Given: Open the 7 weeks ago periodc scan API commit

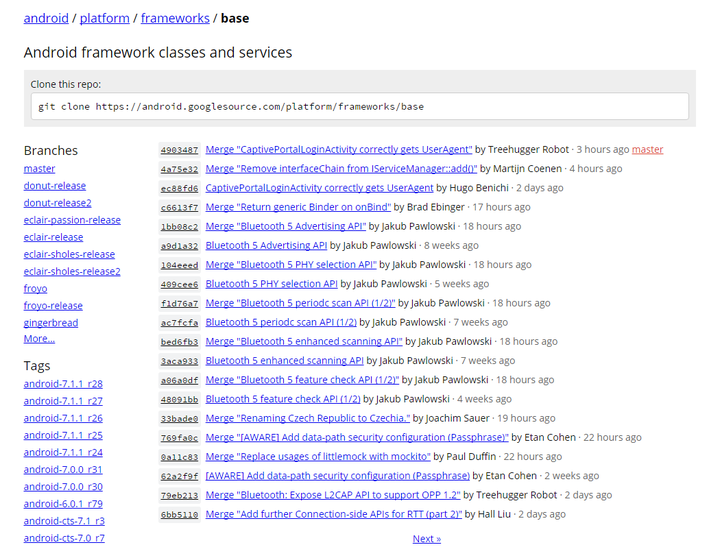Looking at the screenshot, I should pyautogui.click(x=281, y=322).
